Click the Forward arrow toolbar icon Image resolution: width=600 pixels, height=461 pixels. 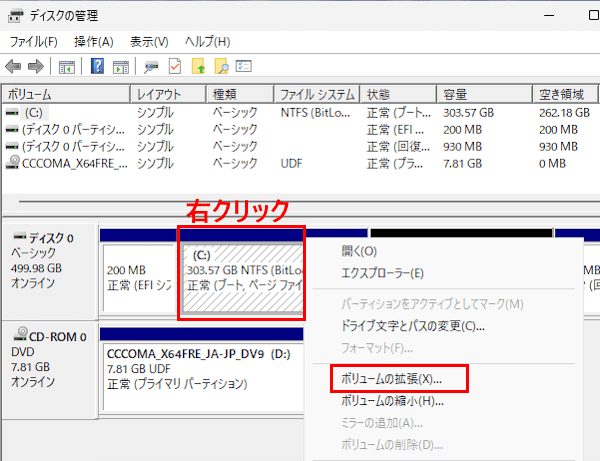coord(36,67)
